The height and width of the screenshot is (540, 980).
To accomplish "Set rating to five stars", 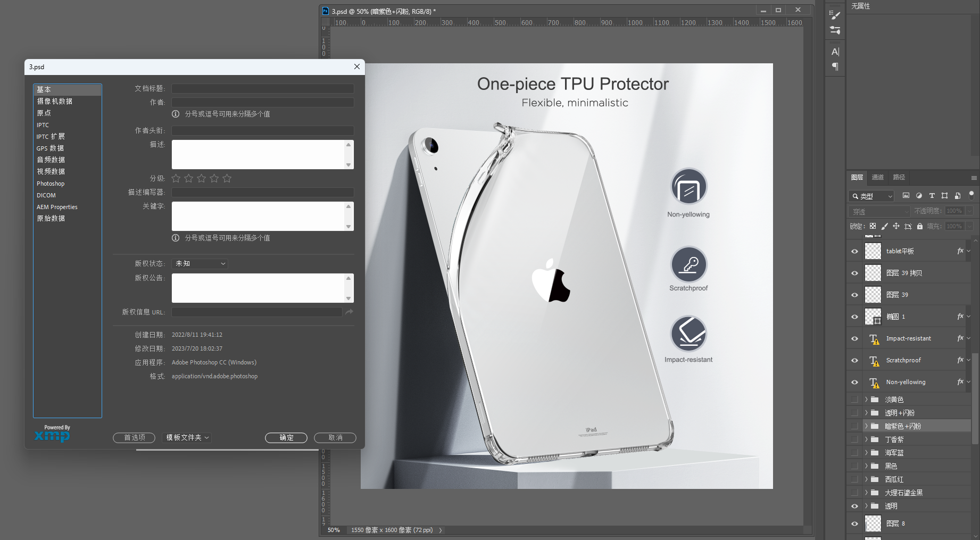I will pos(227,178).
